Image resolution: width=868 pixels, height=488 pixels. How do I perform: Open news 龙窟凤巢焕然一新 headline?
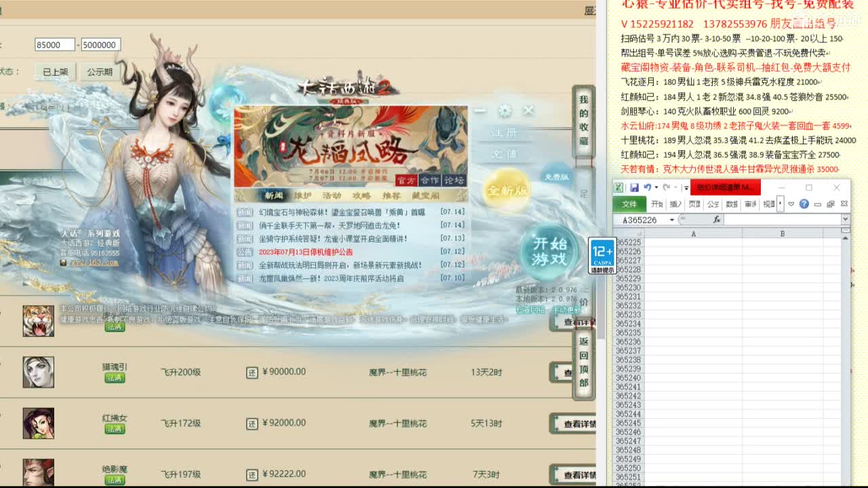[x=331, y=278]
